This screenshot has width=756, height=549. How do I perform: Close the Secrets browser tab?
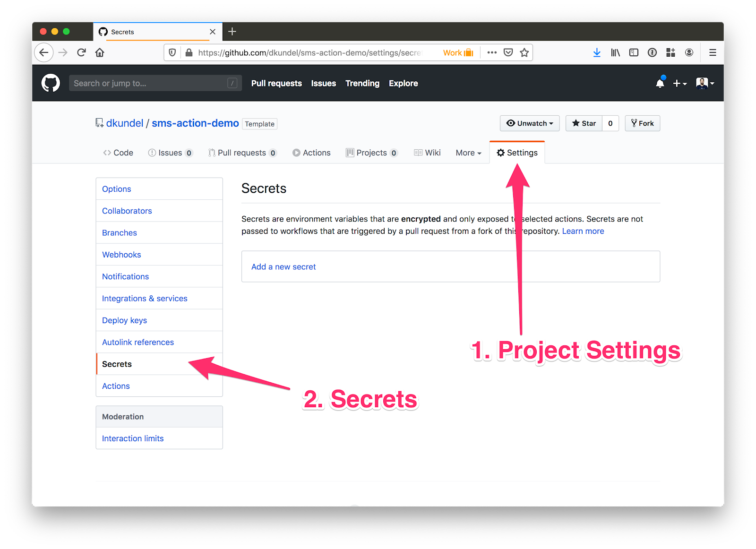(x=213, y=32)
